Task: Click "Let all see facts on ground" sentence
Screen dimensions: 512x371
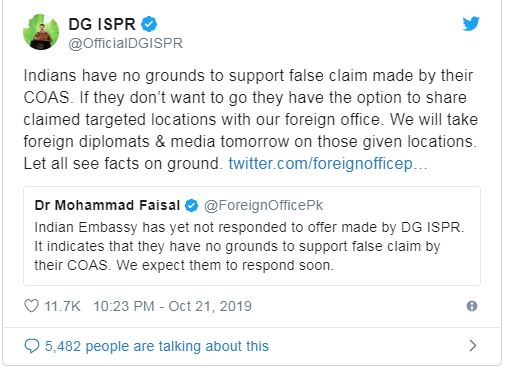Action: tap(123, 164)
